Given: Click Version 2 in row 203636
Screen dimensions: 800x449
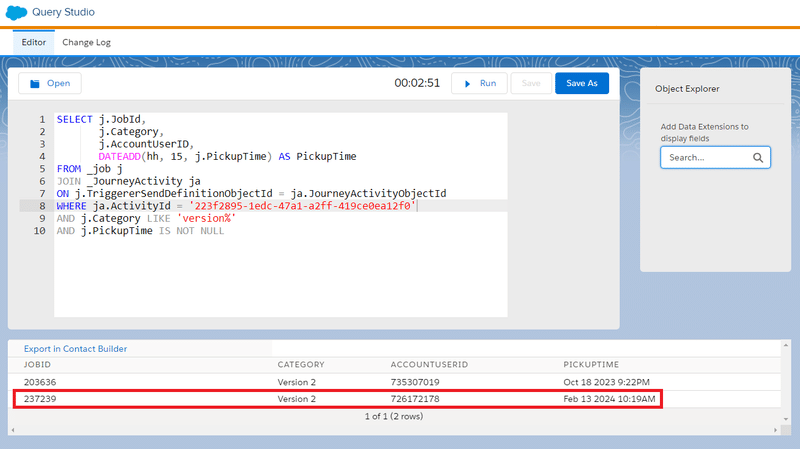Looking at the screenshot, I should 296,382.
